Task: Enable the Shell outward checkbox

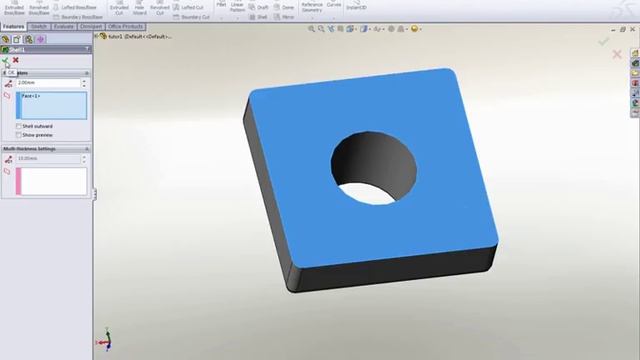Action: [19, 126]
